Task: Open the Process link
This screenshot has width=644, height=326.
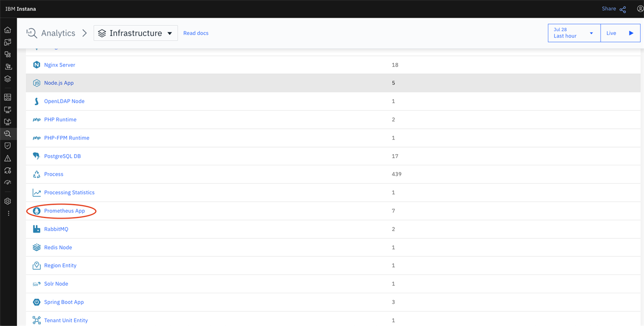Action: [54, 175]
